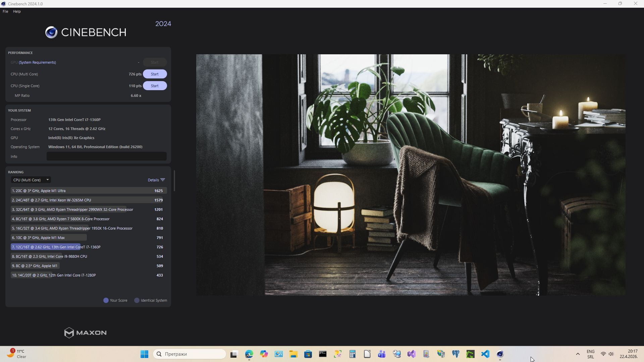Viewport: 644px width, 362px height.
Task: Click the Ranking panel scrollbar
Action: pos(174,181)
